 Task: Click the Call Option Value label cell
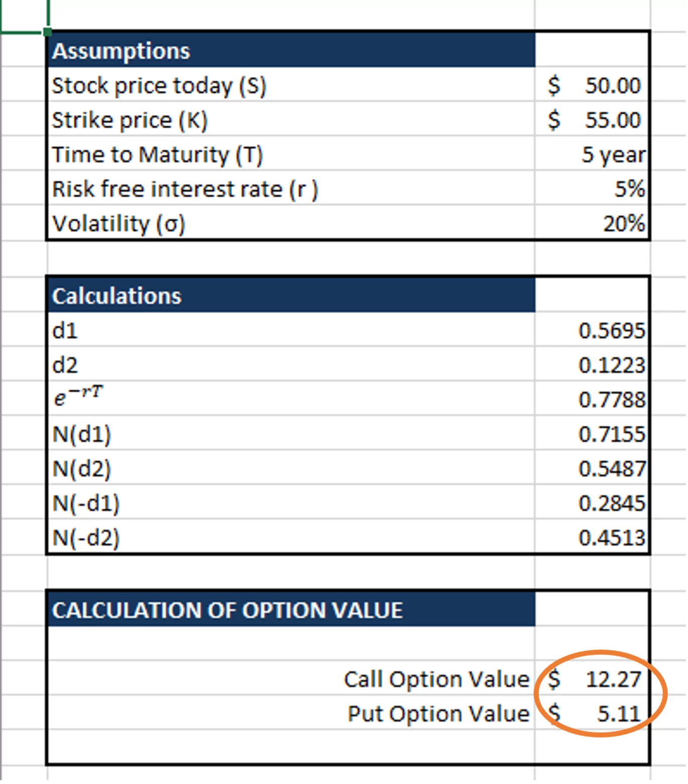(436, 679)
